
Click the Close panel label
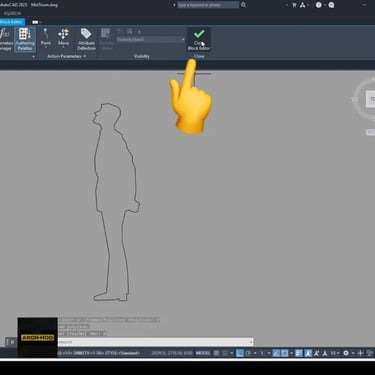tap(199, 56)
